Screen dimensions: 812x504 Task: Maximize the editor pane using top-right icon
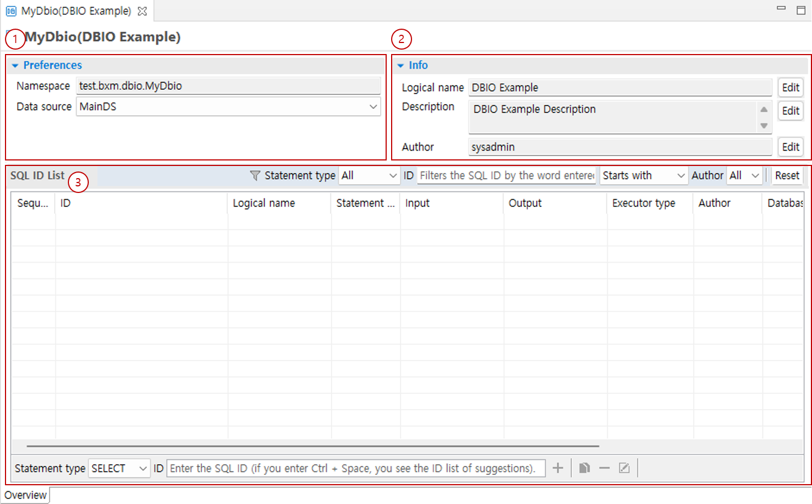point(801,10)
